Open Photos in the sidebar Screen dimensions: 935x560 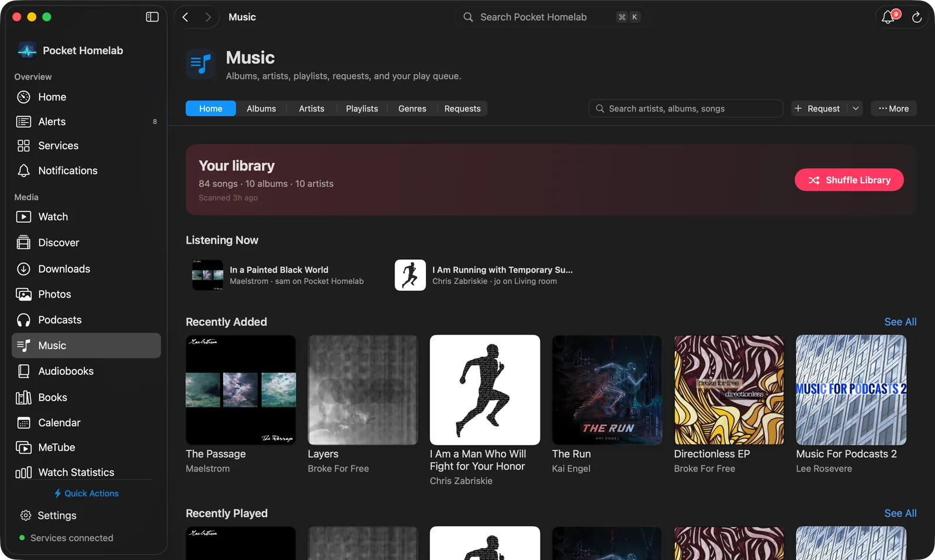click(x=86, y=294)
